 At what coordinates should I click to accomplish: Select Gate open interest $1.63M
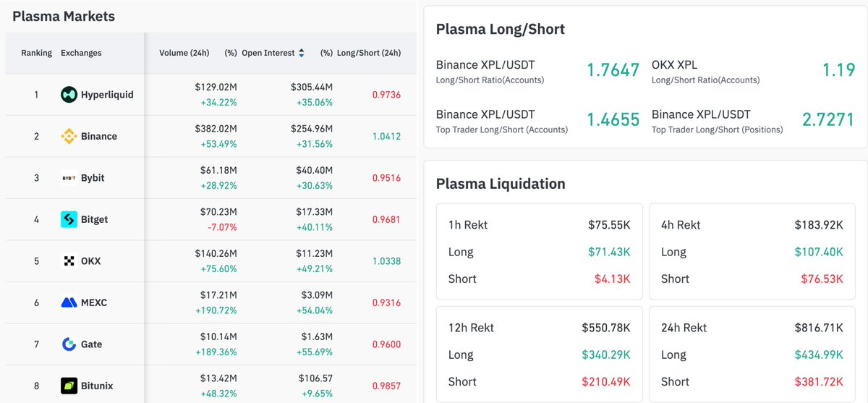[x=316, y=336]
